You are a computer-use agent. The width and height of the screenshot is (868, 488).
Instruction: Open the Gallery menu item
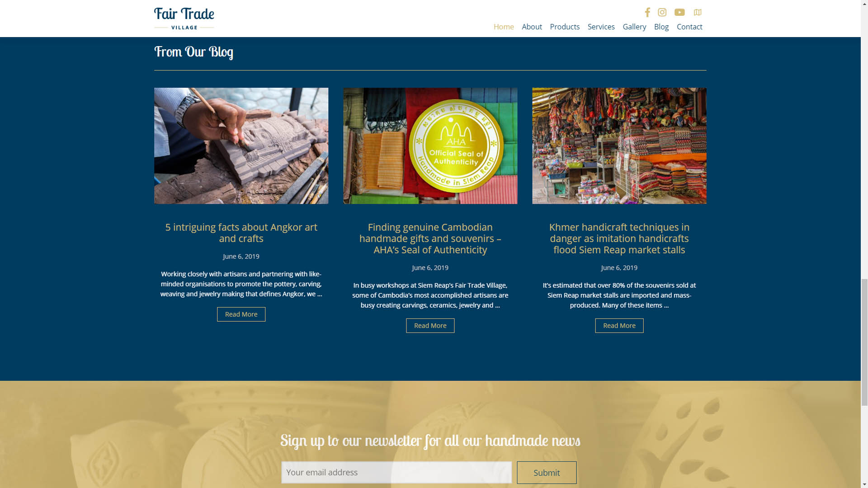pyautogui.click(x=634, y=27)
